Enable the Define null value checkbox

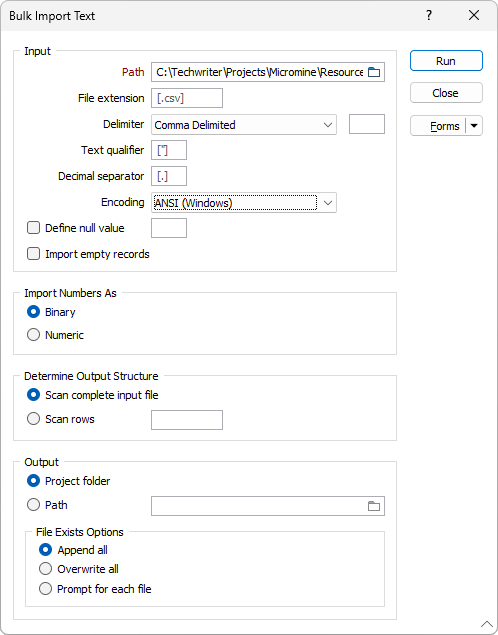tap(33, 228)
